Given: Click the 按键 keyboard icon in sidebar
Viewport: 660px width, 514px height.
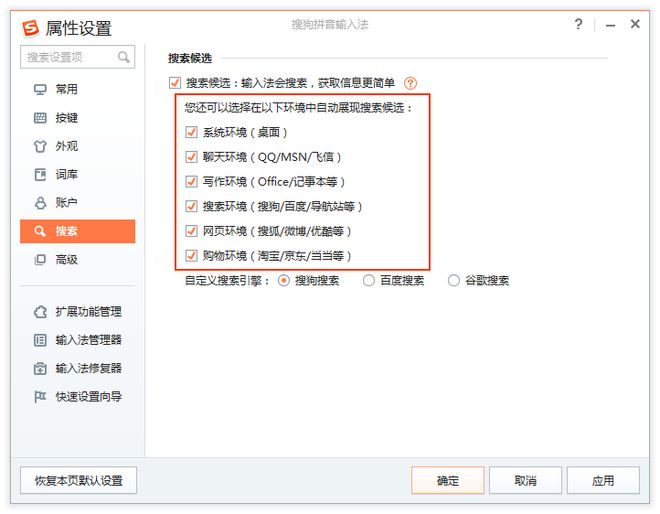Looking at the screenshot, I should click(x=40, y=118).
